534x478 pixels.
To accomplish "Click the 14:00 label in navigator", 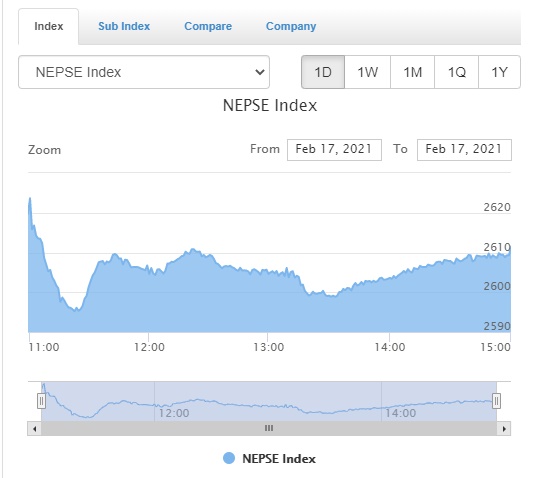I will [400, 413].
